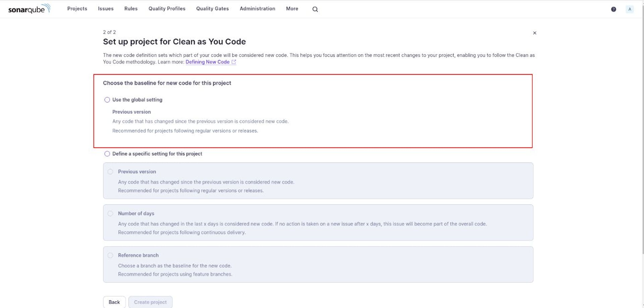This screenshot has height=308, width=644.
Task: Select Define a specific setting radio
Action: tap(107, 154)
